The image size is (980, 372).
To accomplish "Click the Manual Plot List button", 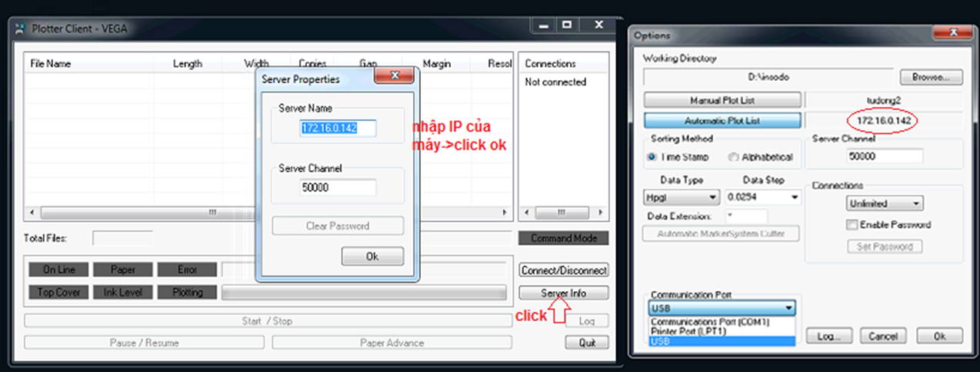I will [722, 101].
